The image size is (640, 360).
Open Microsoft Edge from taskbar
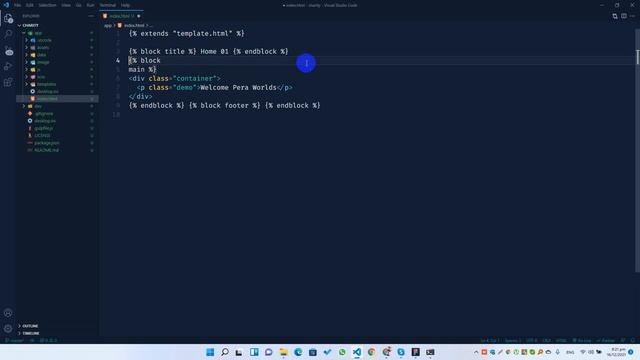298,352
